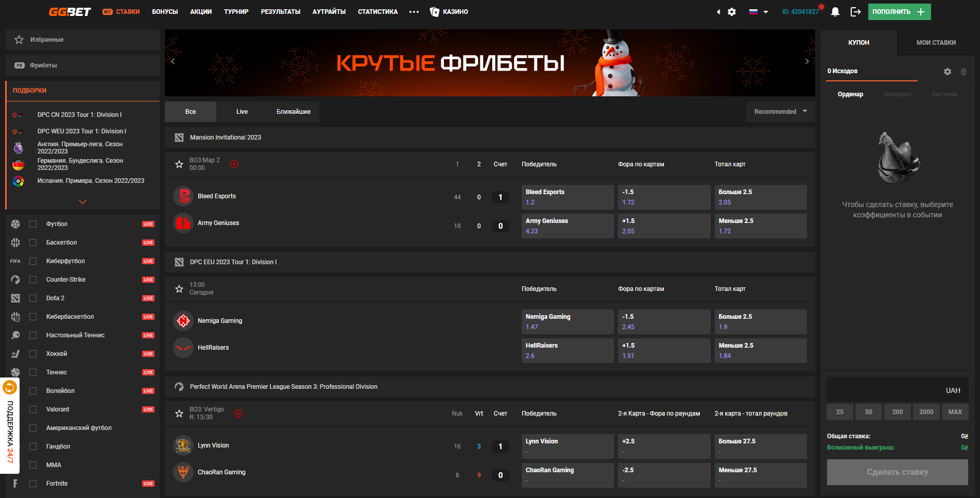
Task: Open support 24/7 chat widget
Action: pyautogui.click(x=10, y=425)
